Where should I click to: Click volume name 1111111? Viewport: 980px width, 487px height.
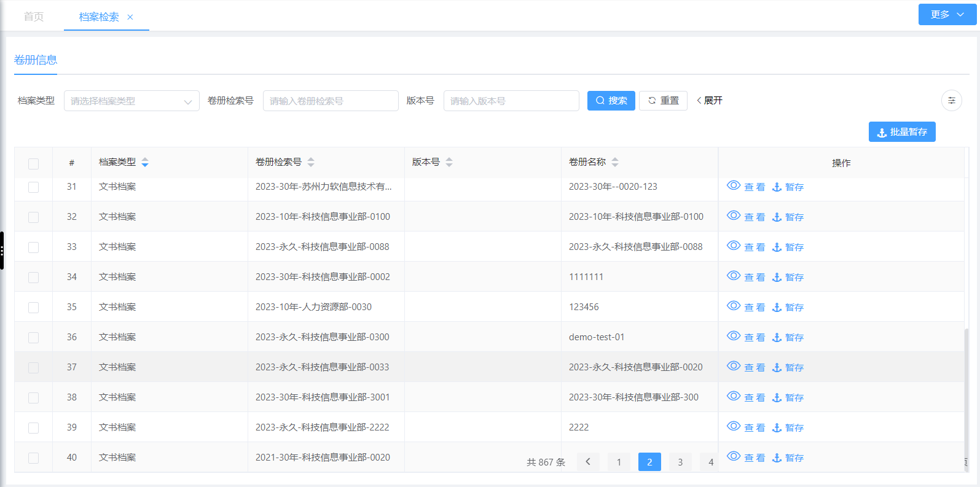(586, 277)
